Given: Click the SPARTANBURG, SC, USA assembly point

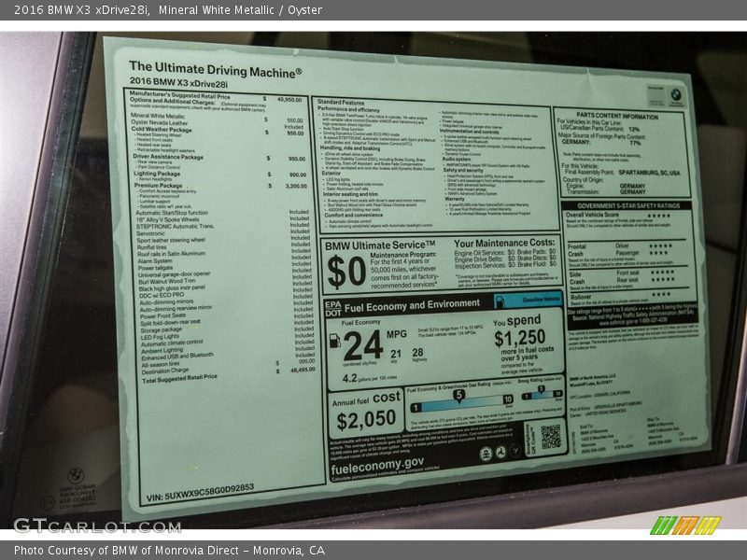Looking at the screenshot, I should (x=649, y=173).
